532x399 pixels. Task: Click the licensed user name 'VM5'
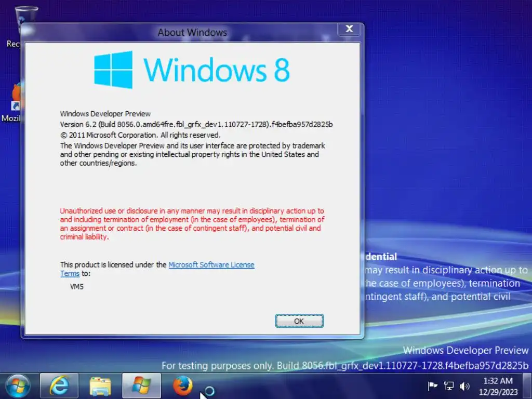[77, 287]
